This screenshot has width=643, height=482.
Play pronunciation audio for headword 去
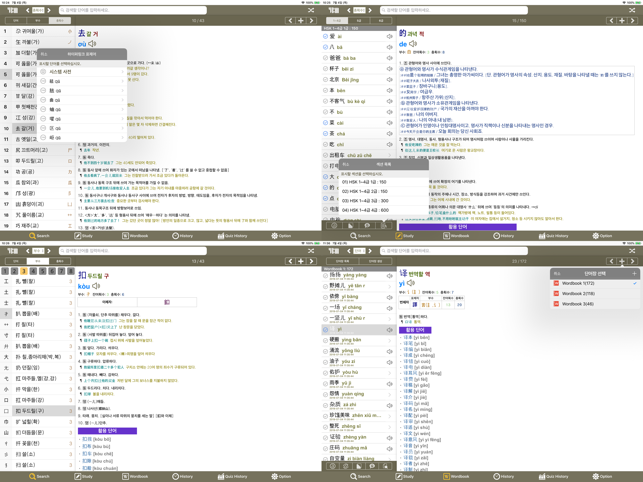93,44
